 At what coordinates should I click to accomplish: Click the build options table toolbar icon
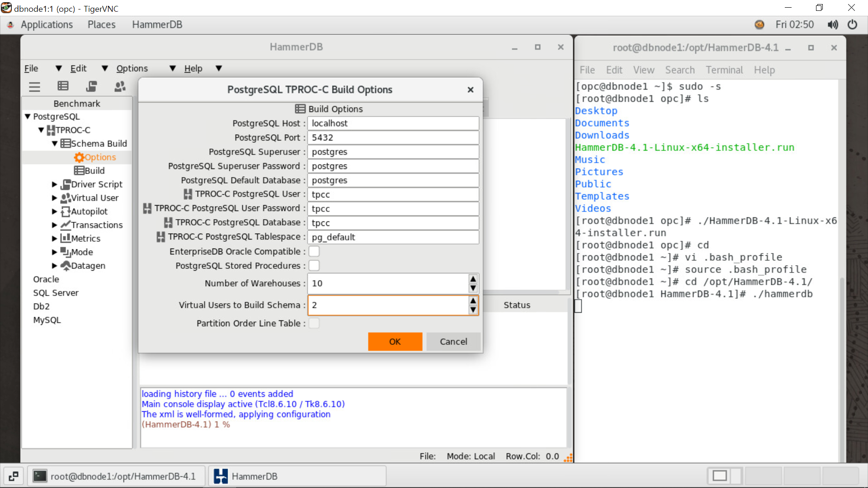click(63, 86)
